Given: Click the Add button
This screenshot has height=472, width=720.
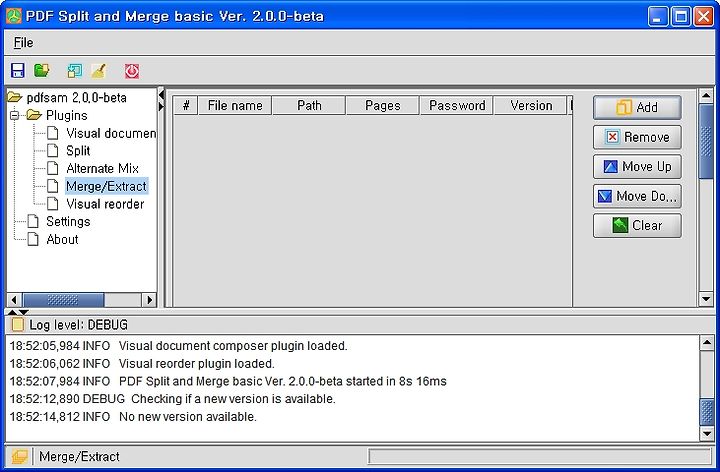Looking at the screenshot, I should click(637, 107).
